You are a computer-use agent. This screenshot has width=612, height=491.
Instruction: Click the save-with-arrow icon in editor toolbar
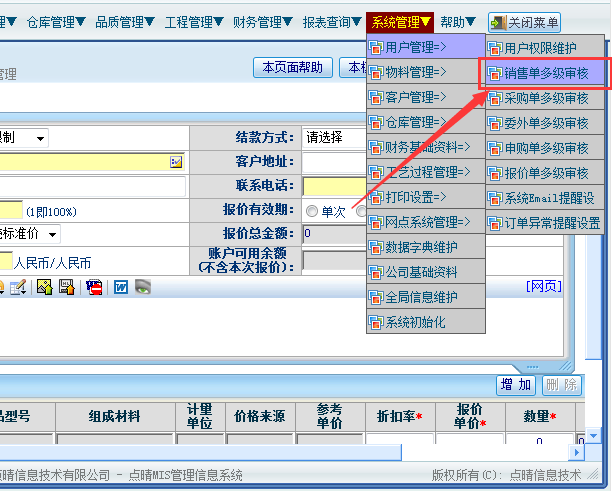67,287
